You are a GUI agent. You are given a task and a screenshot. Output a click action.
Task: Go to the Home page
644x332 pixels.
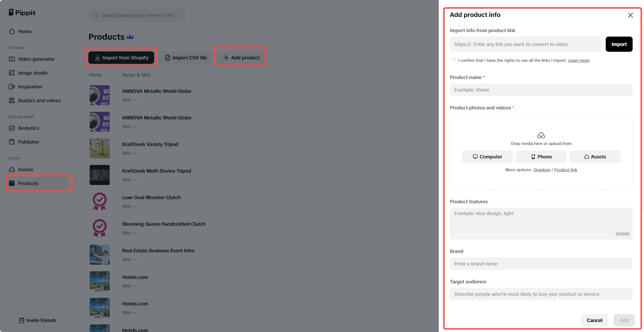click(24, 31)
